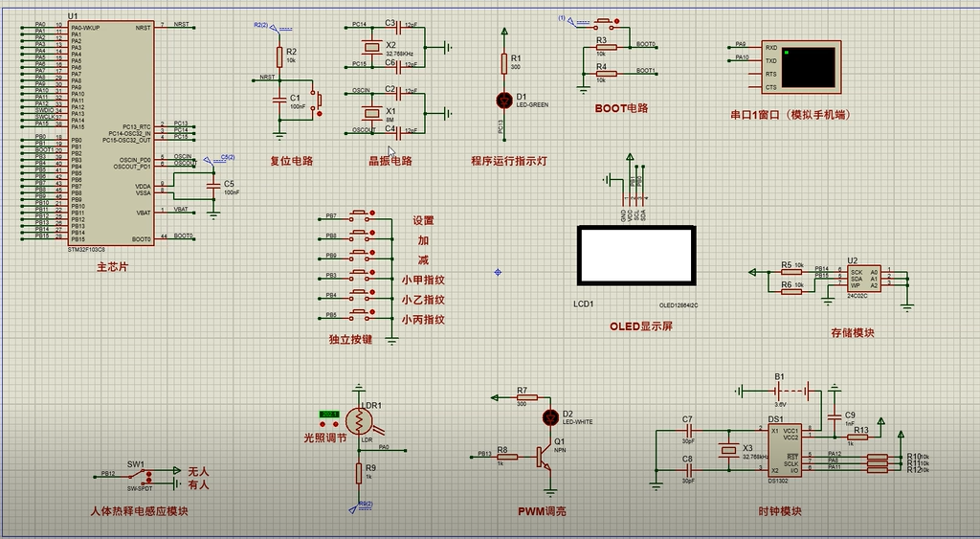Select crystal X3 beside DS1302
Viewport: 980px width, 539px height.
(x=728, y=450)
